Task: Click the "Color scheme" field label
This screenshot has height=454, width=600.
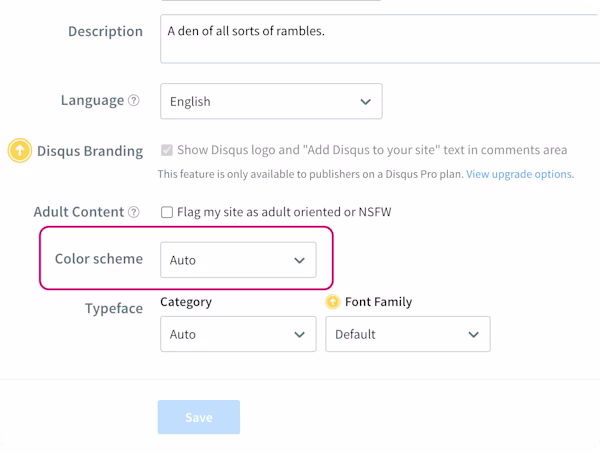Action: [98, 259]
